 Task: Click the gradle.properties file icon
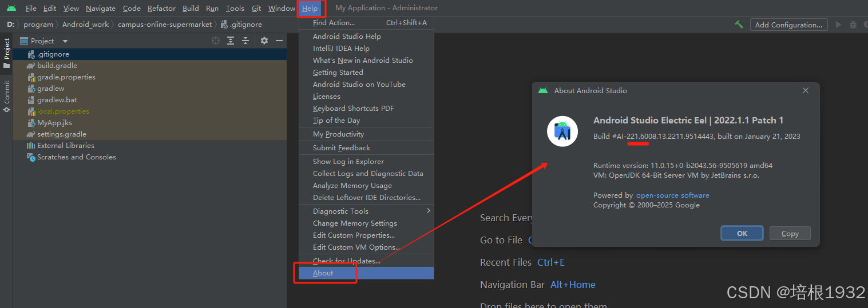tap(31, 77)
